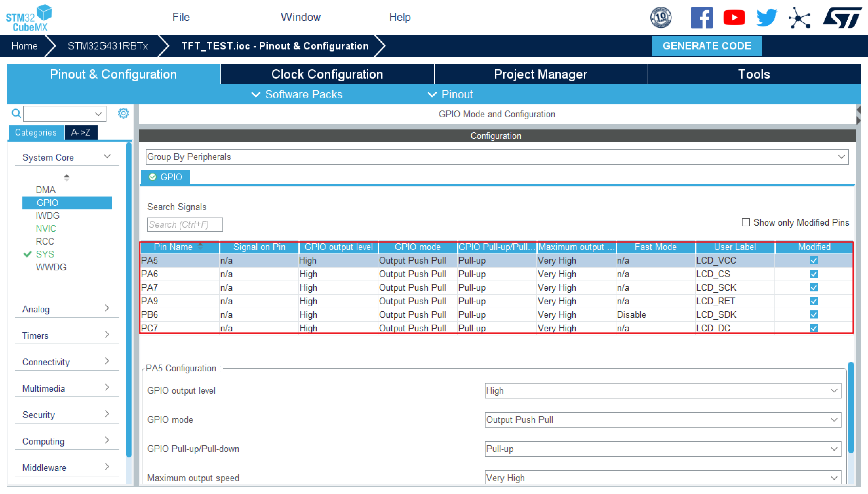This screenshot has height=494, width=868.
Task: Switch to Project Manager tab
Action: pos(540,74)
